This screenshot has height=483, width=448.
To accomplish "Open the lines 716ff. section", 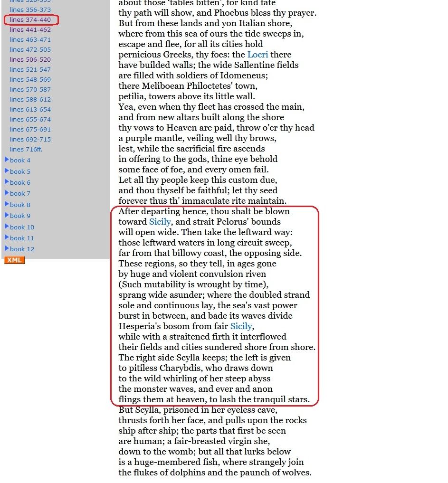I will coord(26,150).
